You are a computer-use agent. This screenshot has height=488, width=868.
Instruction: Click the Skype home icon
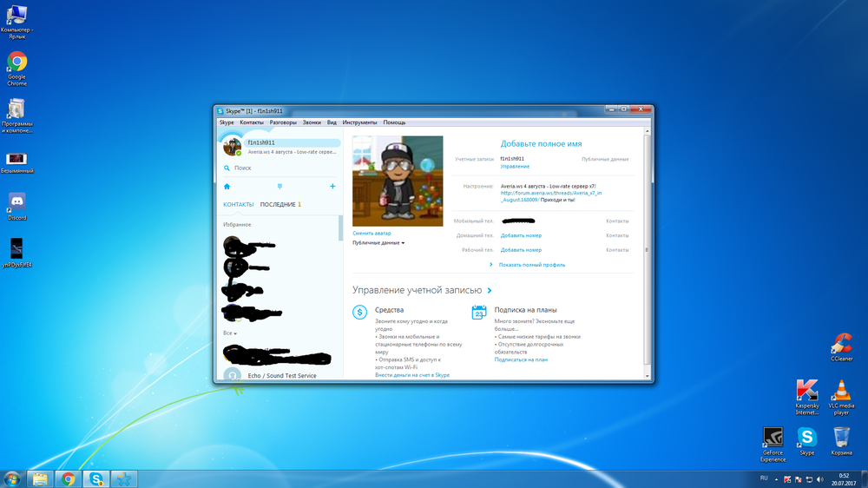tap(227, 186)
